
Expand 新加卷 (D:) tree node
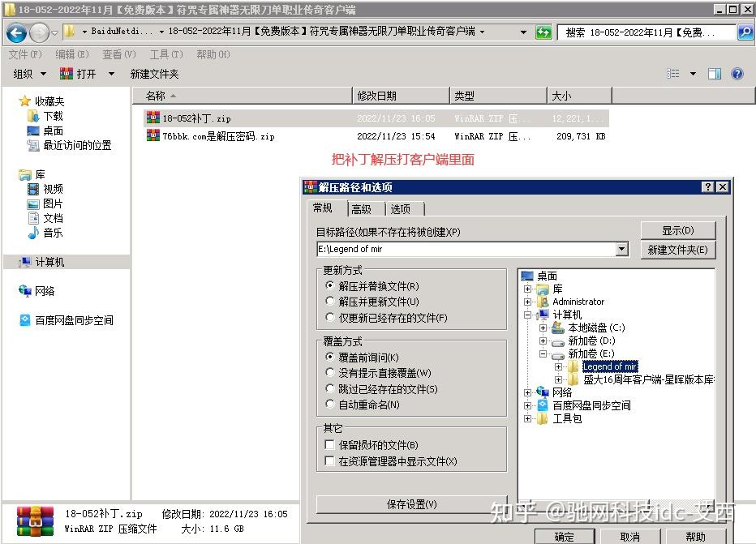pyautogui.click(x=543, y=341)
